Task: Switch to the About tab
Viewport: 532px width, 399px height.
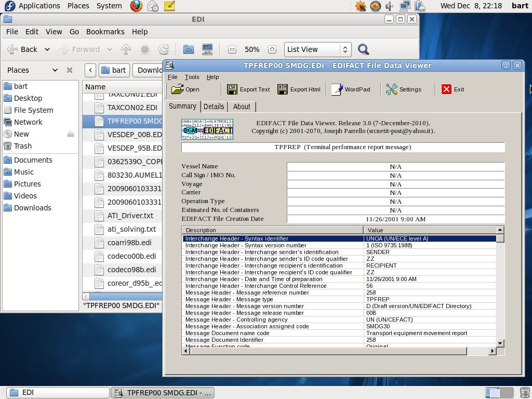Action: pos(242,107)
